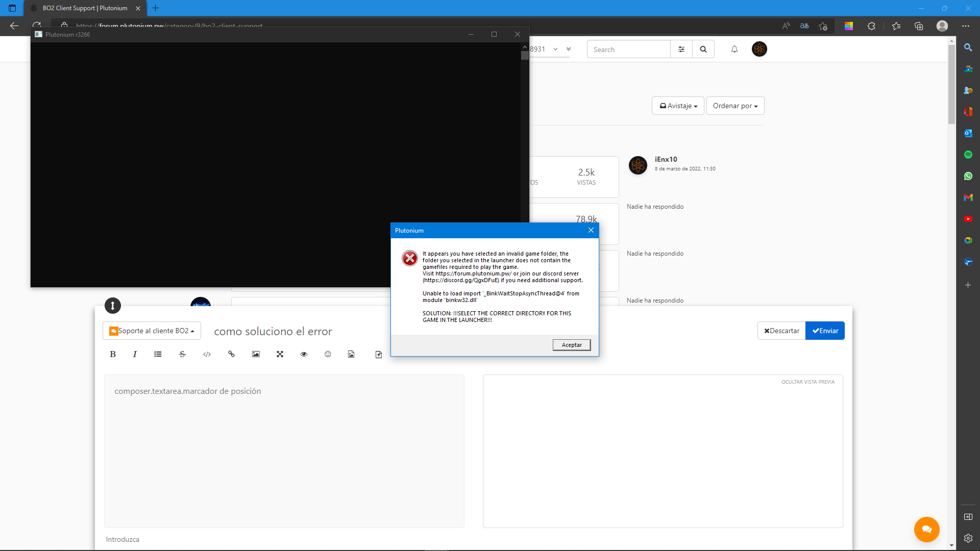
Task: Insert a bulleted list in the composer
Action: click(x=158, y=354)
